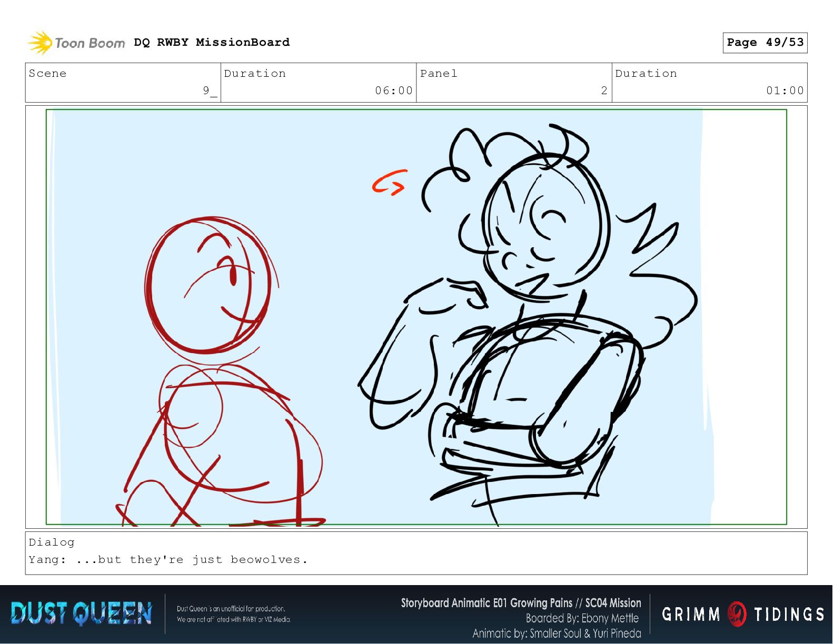The image size is (834, 644).
Task: Click the storyboard panel drawing
Action: (x=416, y=317)
